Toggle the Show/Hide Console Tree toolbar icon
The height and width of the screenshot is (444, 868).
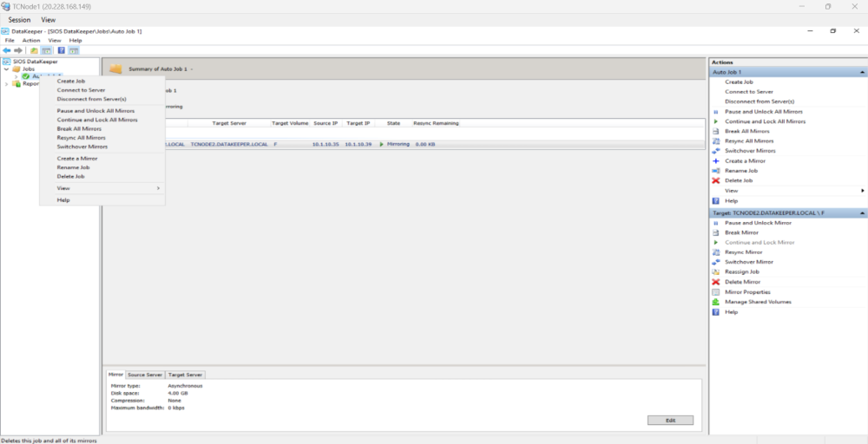[47, 50]
